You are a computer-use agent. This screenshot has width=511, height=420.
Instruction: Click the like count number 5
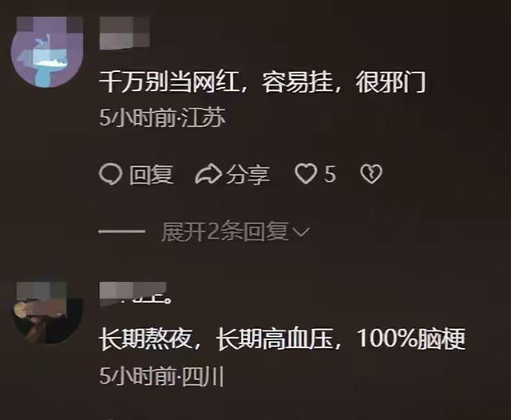point(330,174)
